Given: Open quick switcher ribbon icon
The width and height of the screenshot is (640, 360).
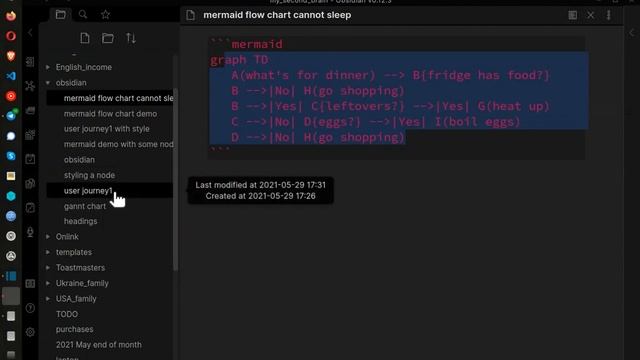Looking at the screenshot, I should (30, 62).
